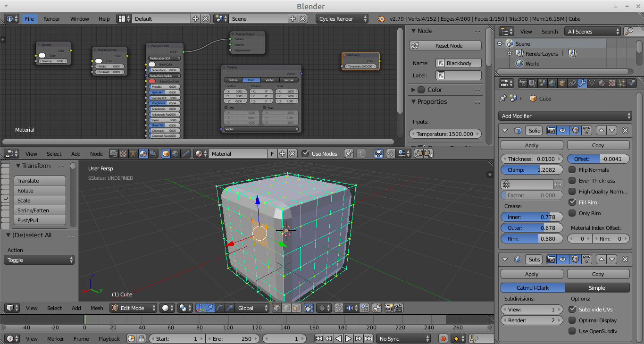Click the Inner crease slider
644x344 pixels.
tap(532, 217)
